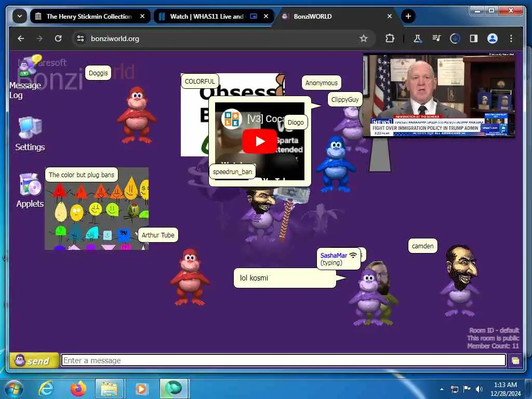The height and width of the screenshot is (399, 532).
Task: Close The Henry Stickmin Collection tab
Action: pos(142,16)
